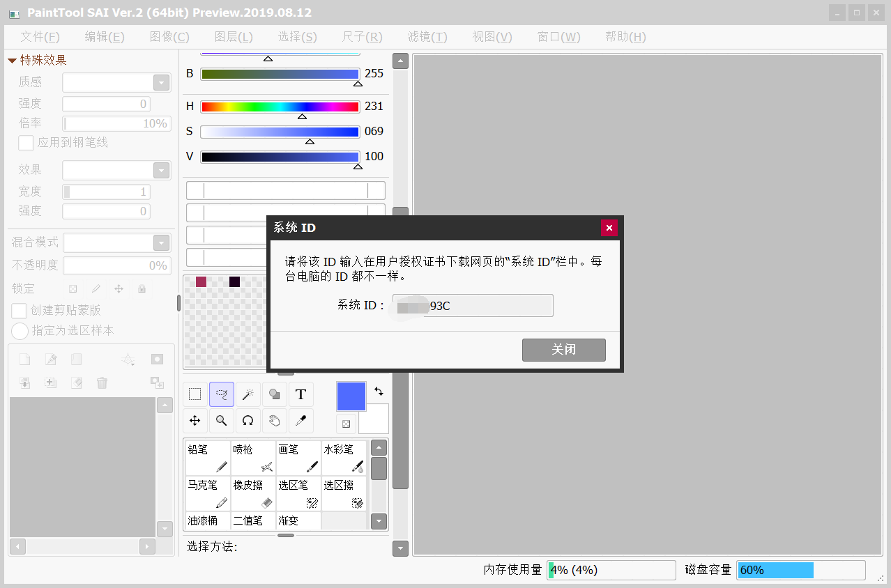The height and width of the screenshot is (588, 891).
Task: Click the delete layer trash icon
Action: click(102, 382)
